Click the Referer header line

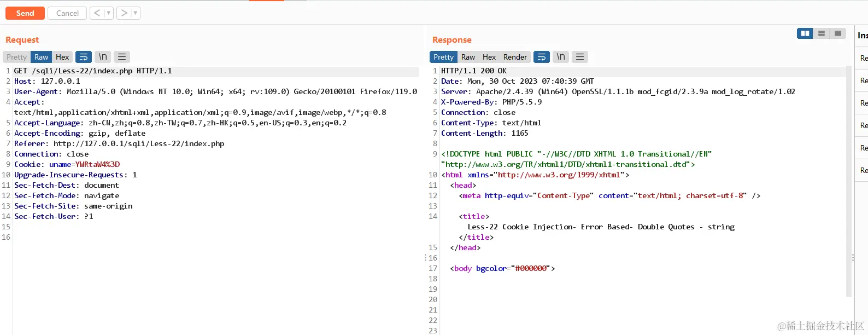pos(119,143)
